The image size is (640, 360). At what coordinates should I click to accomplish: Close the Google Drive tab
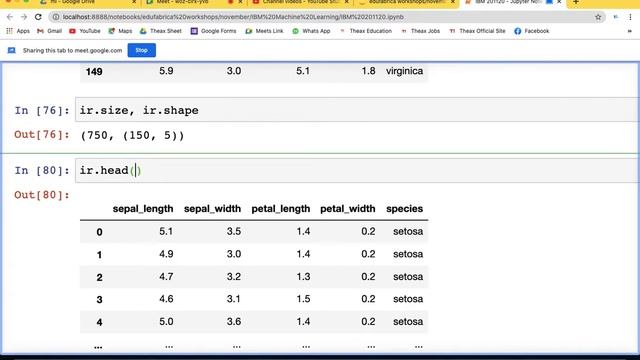point(134,2)
